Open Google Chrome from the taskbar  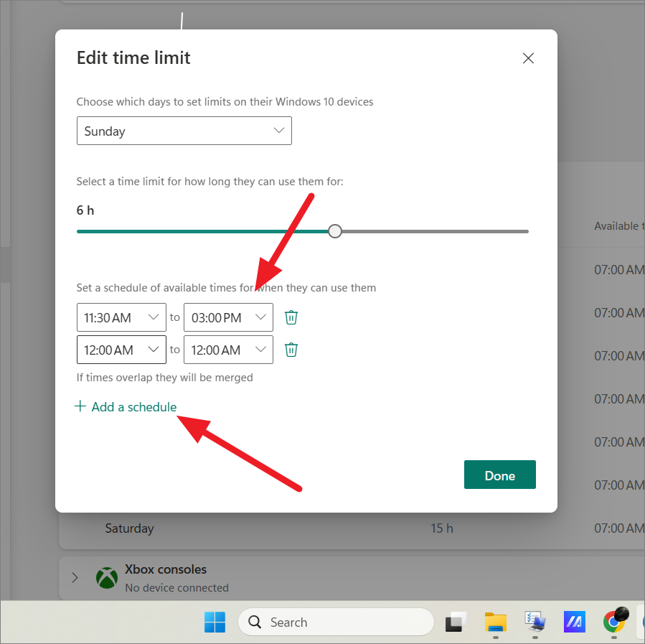coord(614,622)
